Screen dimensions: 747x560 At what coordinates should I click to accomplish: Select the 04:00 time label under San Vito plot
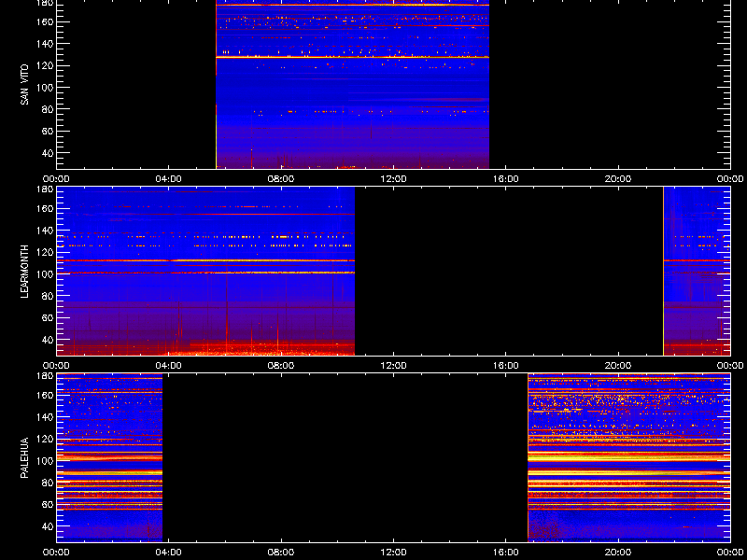click(x=169, y=179)
